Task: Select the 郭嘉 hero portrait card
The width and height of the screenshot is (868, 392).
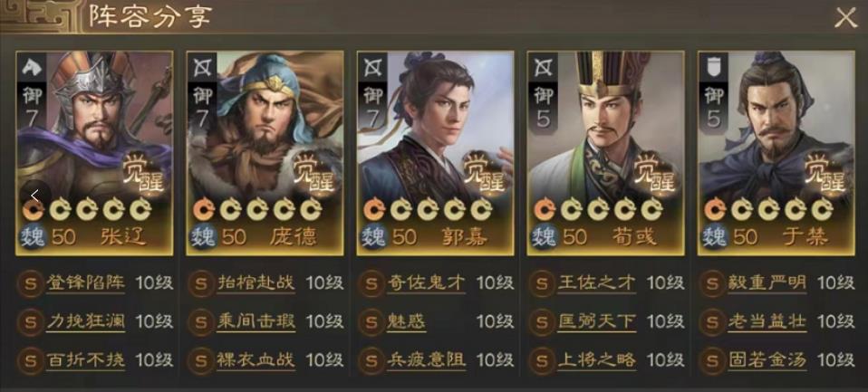Action: 435,153
